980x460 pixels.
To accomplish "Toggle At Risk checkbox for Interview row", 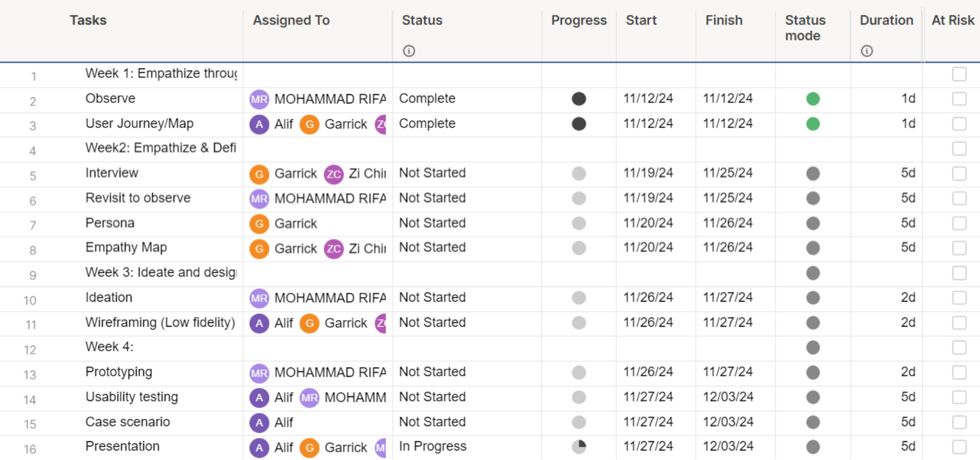I will [959, 174].
